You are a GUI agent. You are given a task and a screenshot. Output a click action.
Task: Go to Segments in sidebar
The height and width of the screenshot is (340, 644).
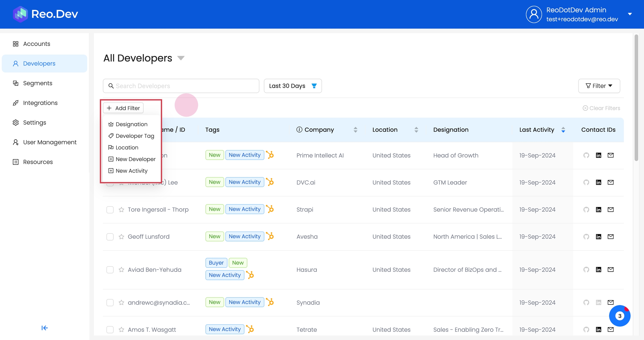[x=37, y=83]
